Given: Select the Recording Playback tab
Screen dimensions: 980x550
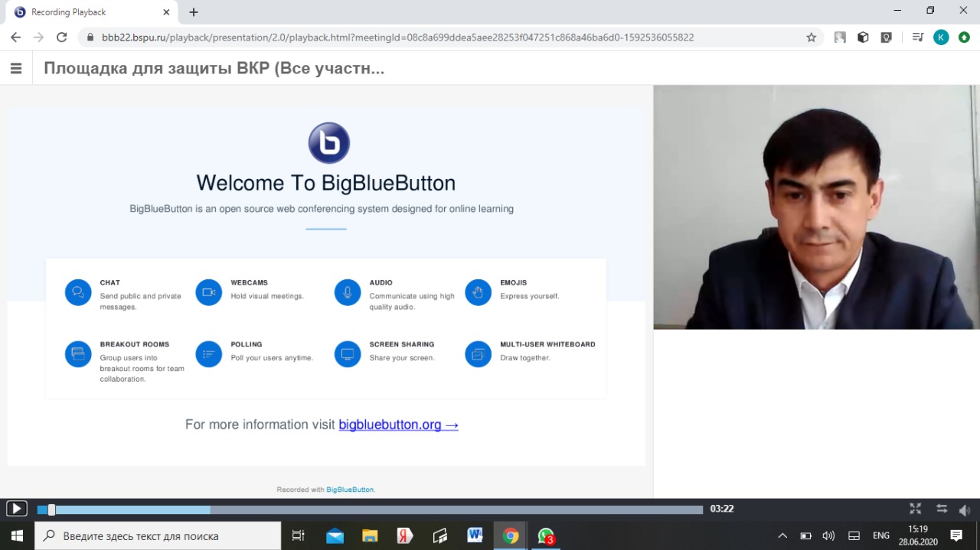Looking at the screenshot, I should 84,12.
